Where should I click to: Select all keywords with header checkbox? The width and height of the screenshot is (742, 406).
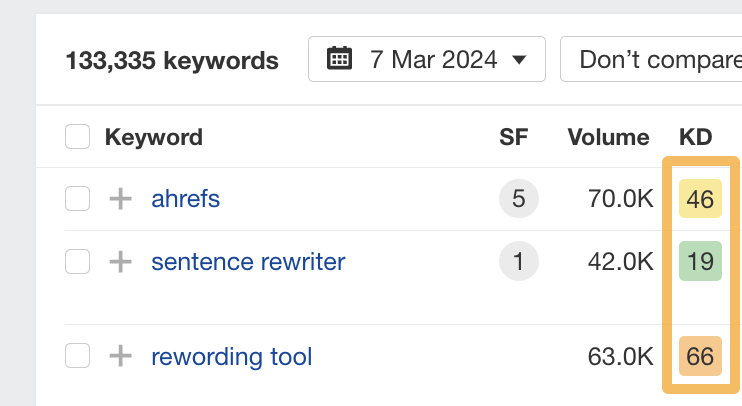pos(77,137)
